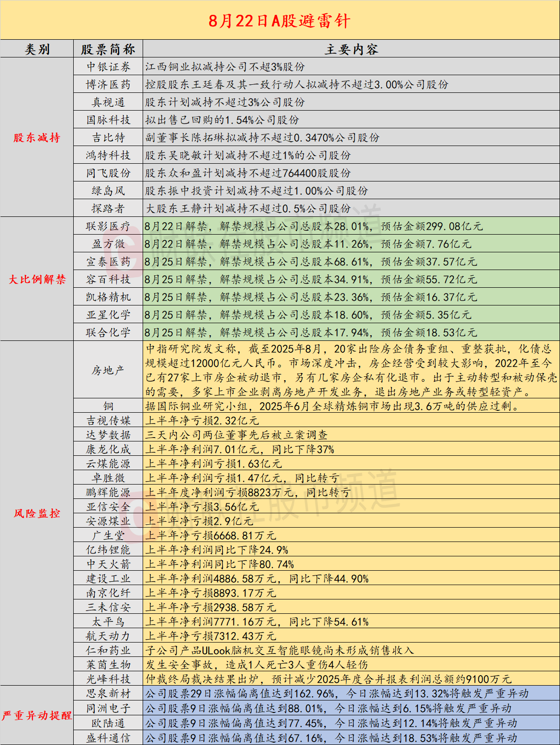The image size is (560, 745).
Task: Click the 房地产 cell
Action: point(108,370)
